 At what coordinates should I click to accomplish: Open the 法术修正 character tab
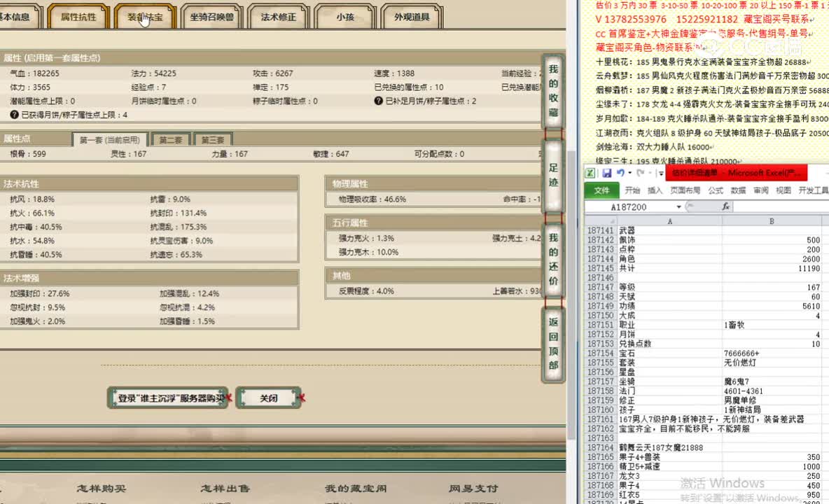(278, 16)
